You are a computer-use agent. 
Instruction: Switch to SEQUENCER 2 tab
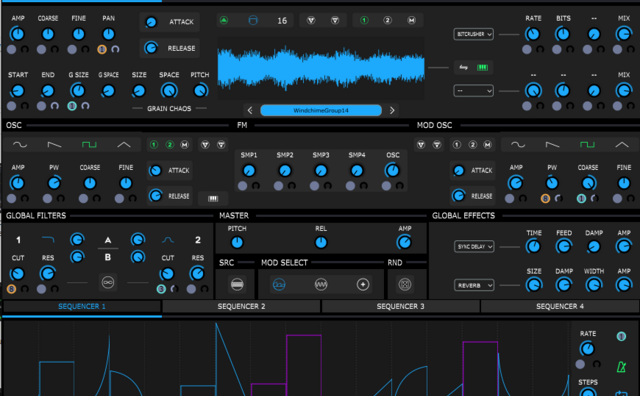point(241,306)
